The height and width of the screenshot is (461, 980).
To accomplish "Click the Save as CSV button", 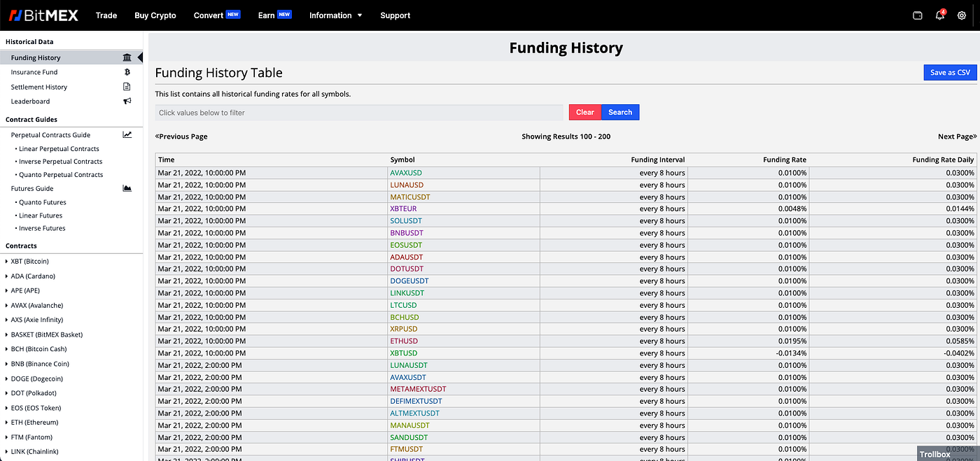I will [950, 73].
